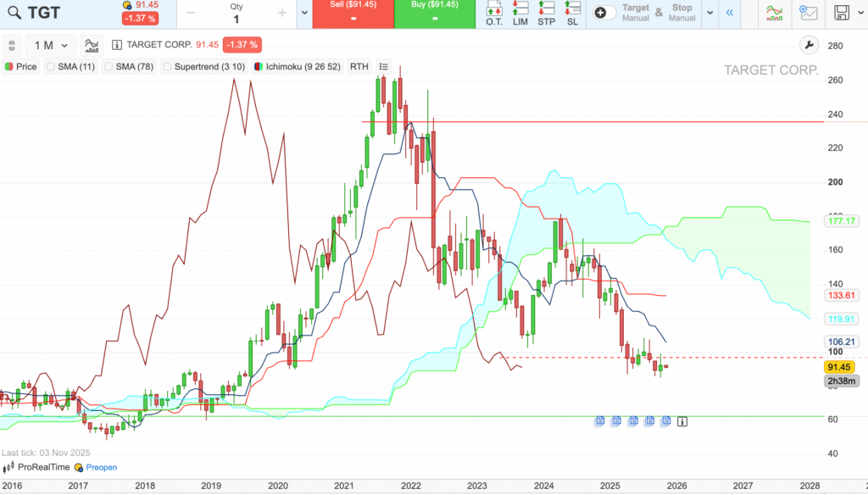The image size is (868, 495).
Task: Expand the dropdown arrow next to Qty
Action: click(x=304, y=14)
